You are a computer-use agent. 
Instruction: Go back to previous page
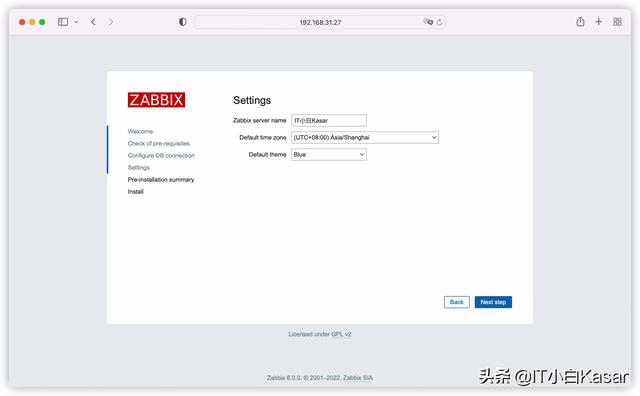click(x=93, y=22)
